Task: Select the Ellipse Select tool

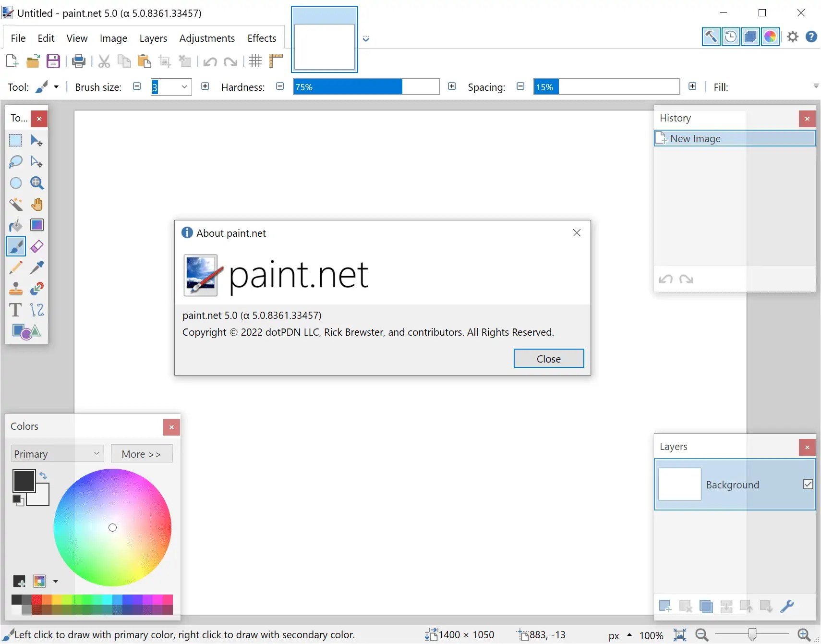Action: (x=16, y=183)
